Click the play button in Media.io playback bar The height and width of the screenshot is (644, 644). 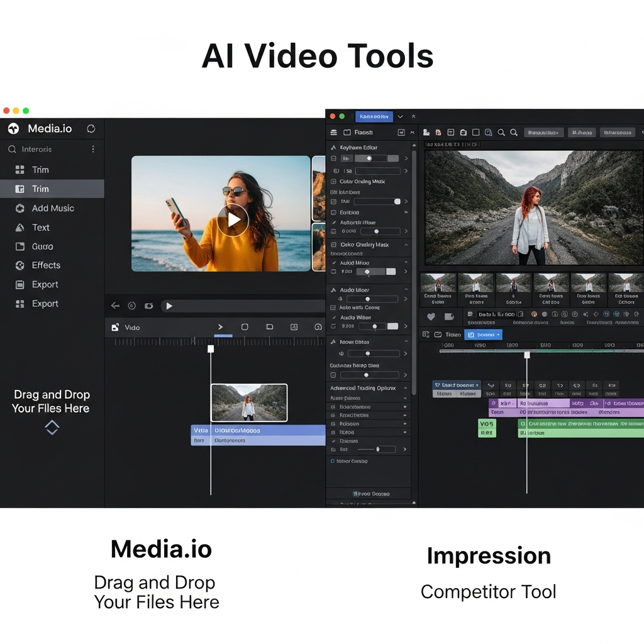(169, 306)
